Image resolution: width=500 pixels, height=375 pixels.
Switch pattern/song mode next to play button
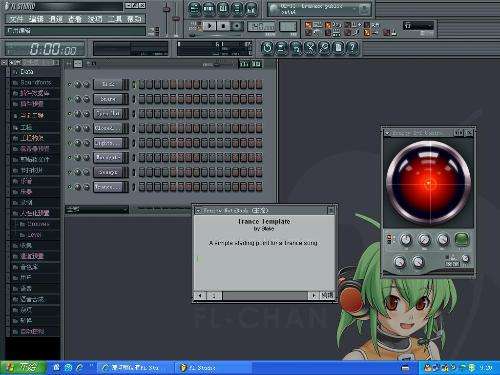(x=199, y=26)
